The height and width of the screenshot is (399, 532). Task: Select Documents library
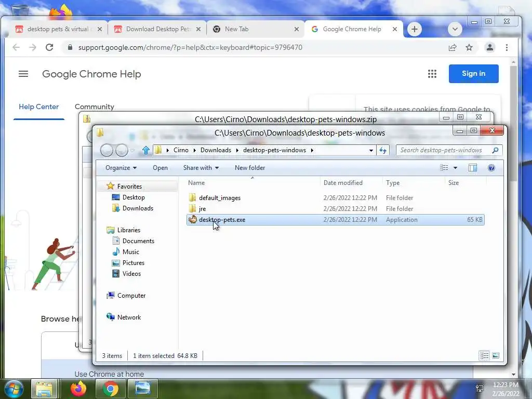point(138,241)
